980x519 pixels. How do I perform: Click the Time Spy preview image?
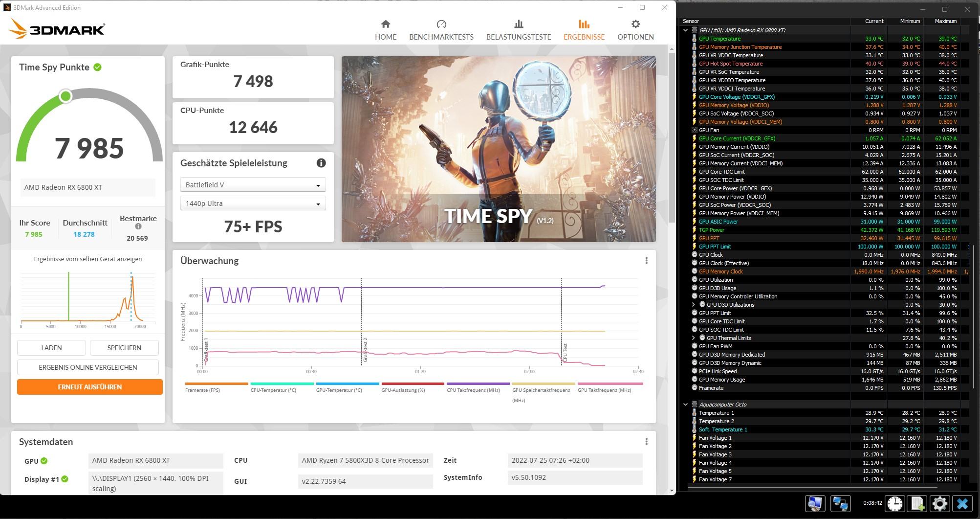[x=499, y=149]
